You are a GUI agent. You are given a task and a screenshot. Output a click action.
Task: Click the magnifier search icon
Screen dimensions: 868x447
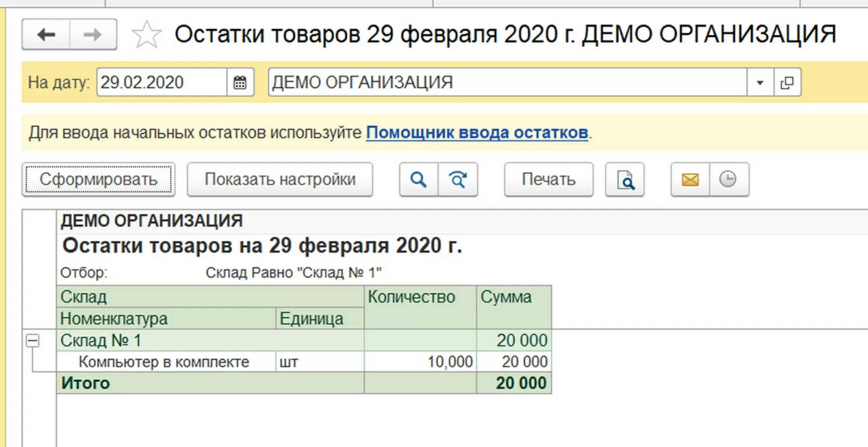(418, 180)
